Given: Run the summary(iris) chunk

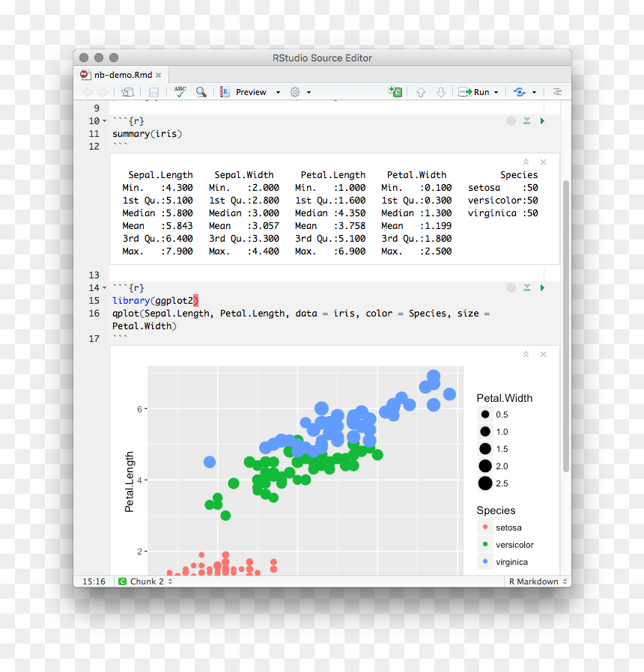Looking at the screenshot, I should (542, 121).
